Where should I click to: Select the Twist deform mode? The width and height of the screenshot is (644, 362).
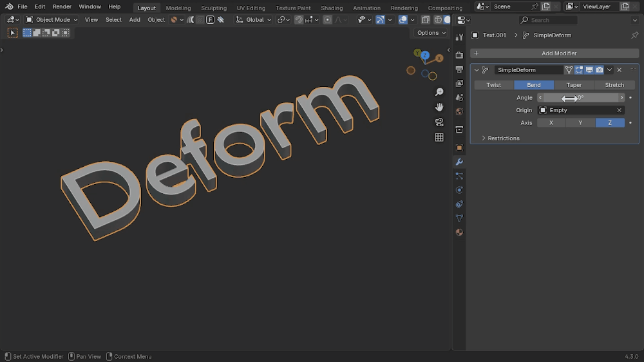494,85
